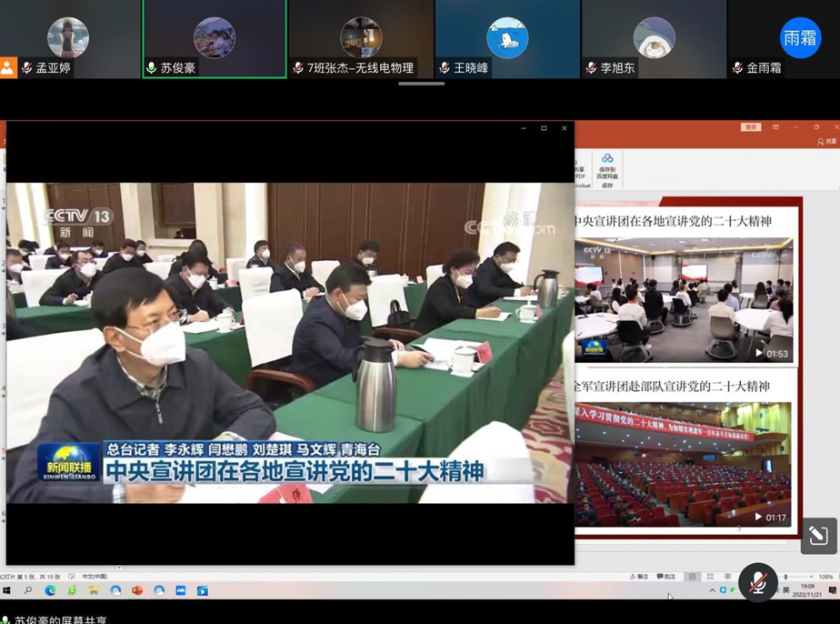Open Windows taskbar search

point(28,590)
